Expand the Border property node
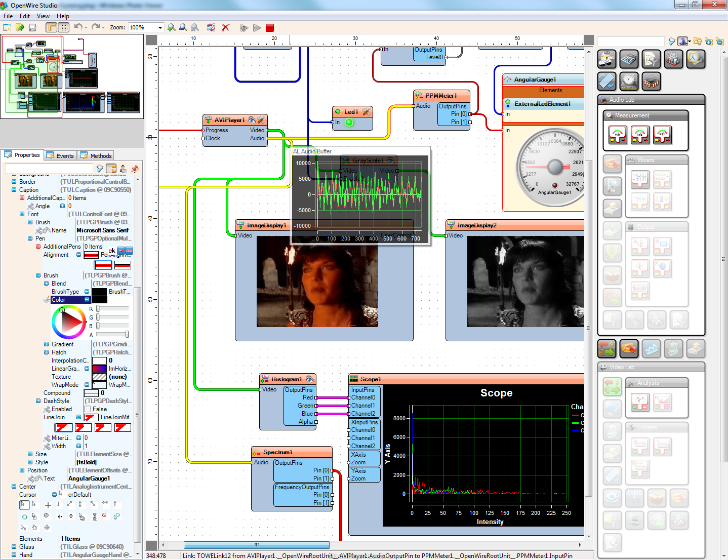 14,182
